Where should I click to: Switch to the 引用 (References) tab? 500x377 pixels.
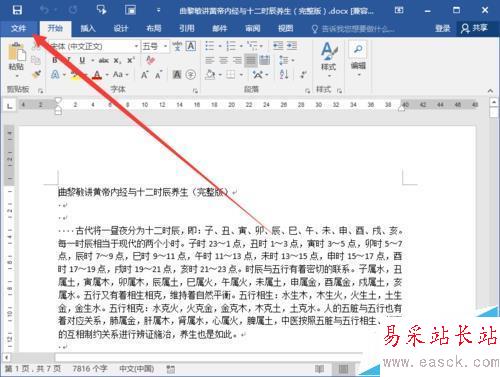coord(187,29)
